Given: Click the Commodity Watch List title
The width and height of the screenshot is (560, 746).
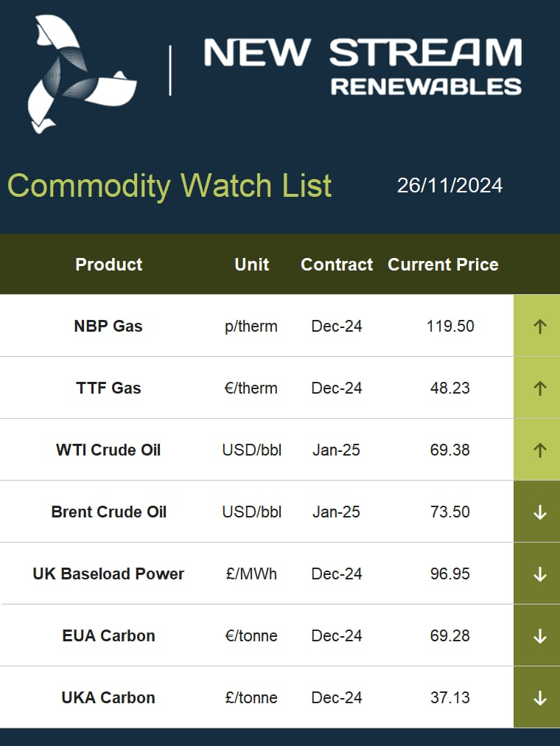Looking at the screenshot, I should [x=169, y=186].
